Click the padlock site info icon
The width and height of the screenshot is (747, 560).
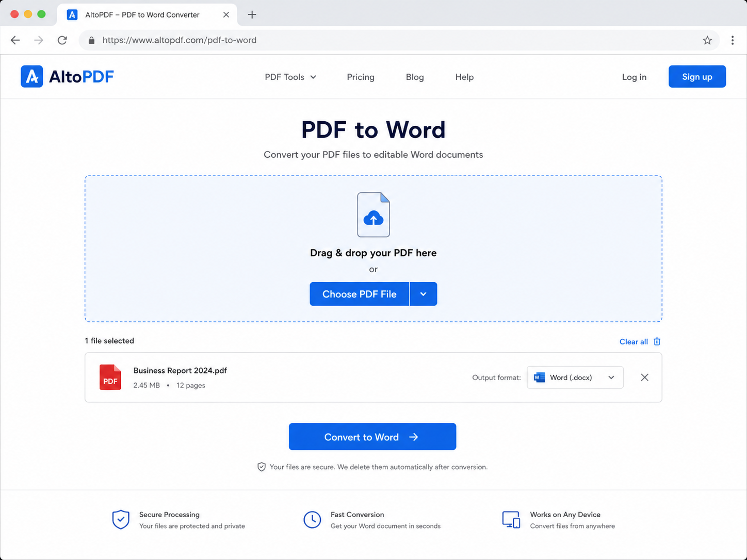coord(91,40)
